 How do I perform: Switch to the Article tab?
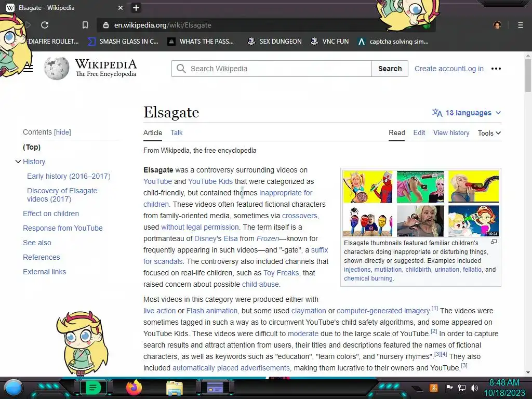153,132
